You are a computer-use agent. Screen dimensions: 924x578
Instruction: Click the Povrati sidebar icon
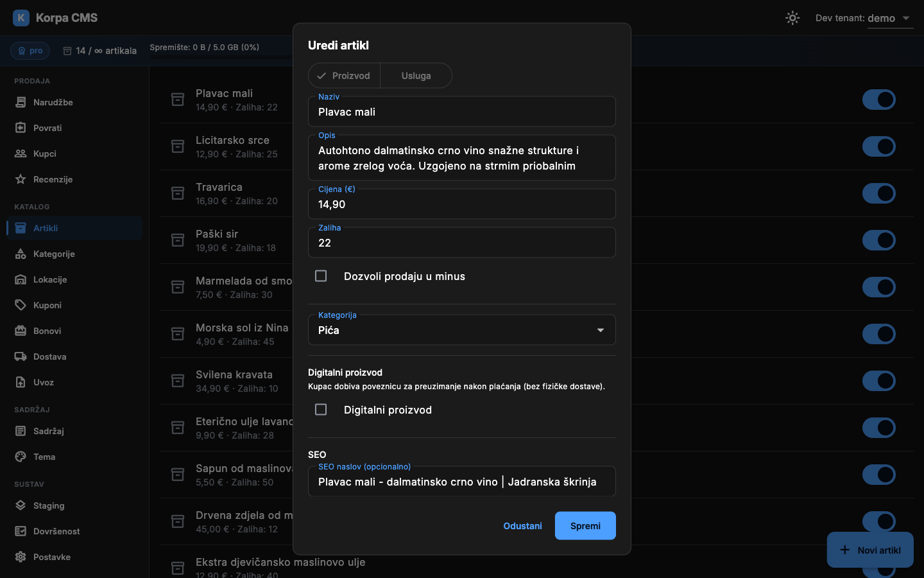coord(21,128)
